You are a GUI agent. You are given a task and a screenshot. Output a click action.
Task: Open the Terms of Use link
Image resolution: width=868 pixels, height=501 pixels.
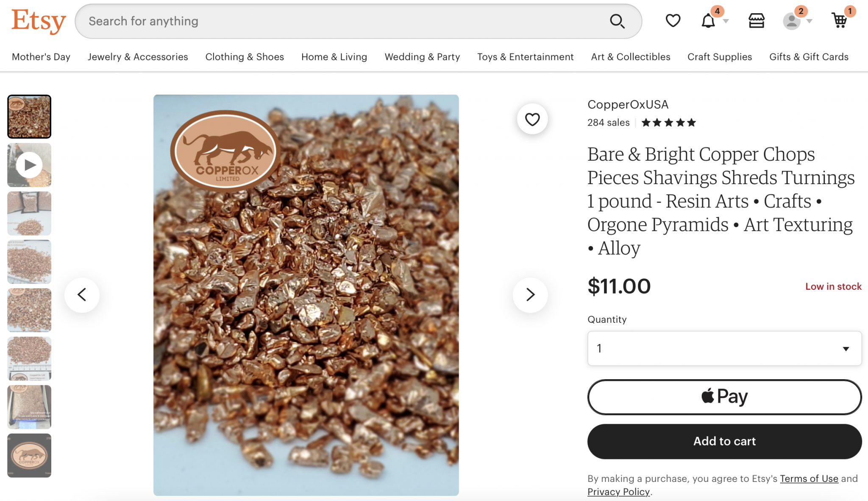809,479
